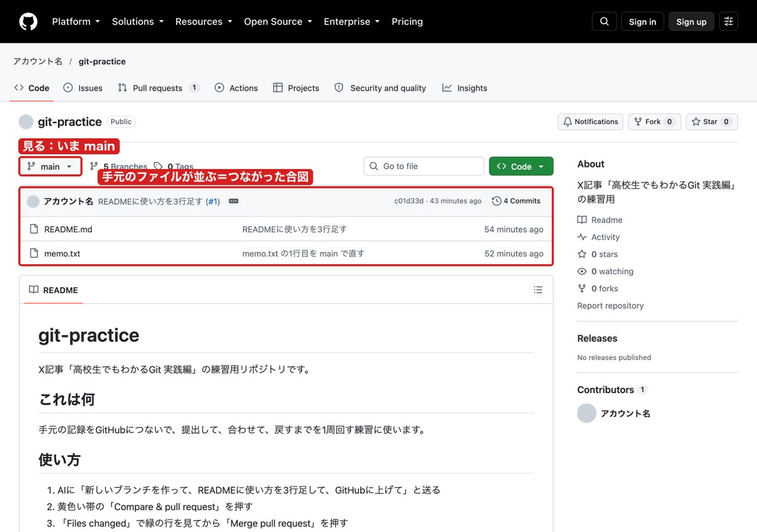Click the Go to file search field
Viewport: 757px width, 532px height.
(x=424, y=166)
